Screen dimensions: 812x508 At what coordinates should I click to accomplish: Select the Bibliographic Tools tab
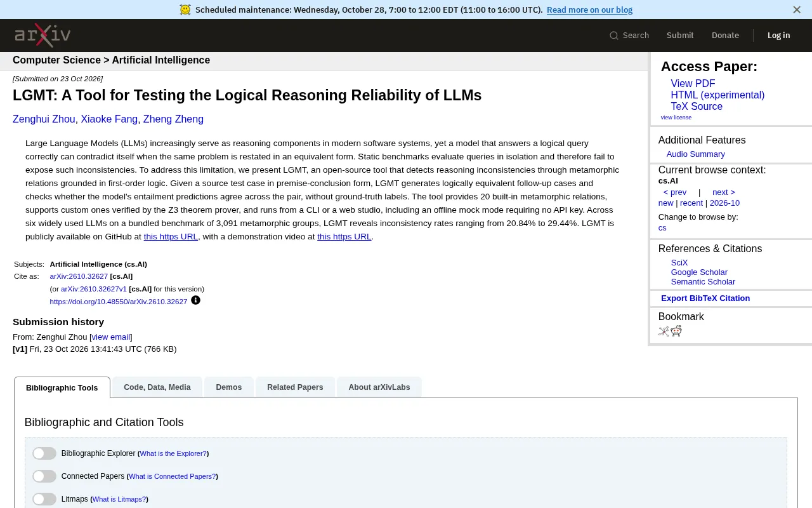(x=62, y=387)
